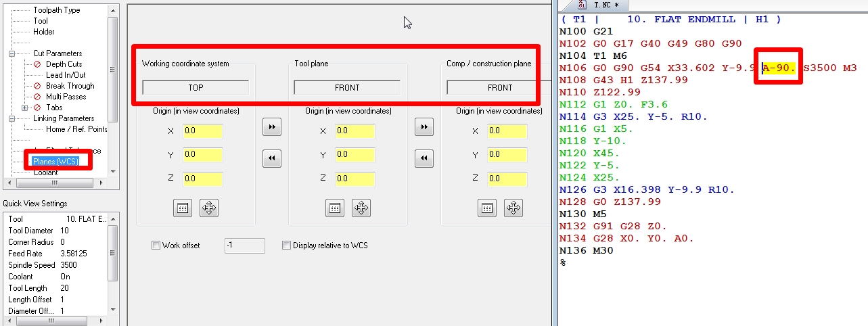Click the tree horizontal scroll right arrow
This screenshot has width=868, height=326.
[x=102, y=183]
